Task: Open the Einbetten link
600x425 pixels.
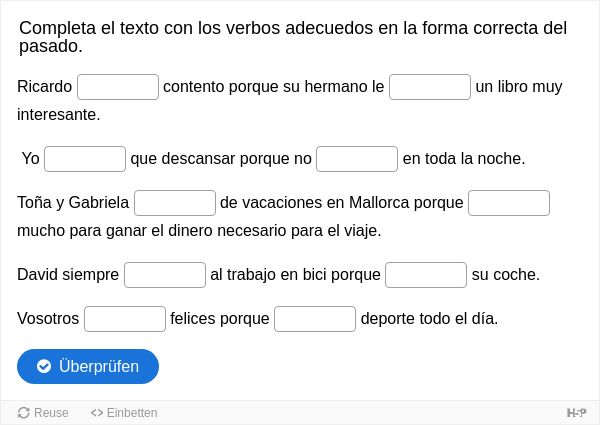Action: coord(124,413)
